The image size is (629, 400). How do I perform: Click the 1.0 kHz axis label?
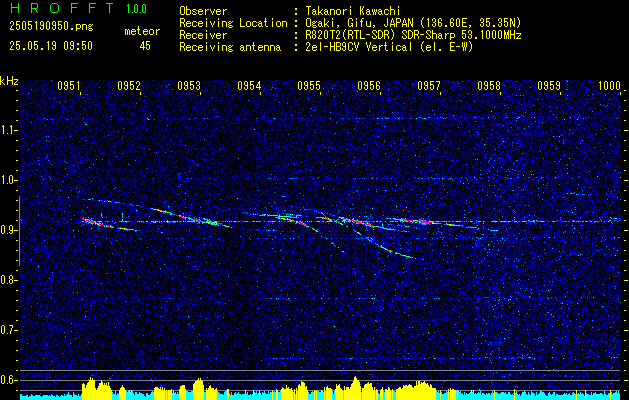9,180
